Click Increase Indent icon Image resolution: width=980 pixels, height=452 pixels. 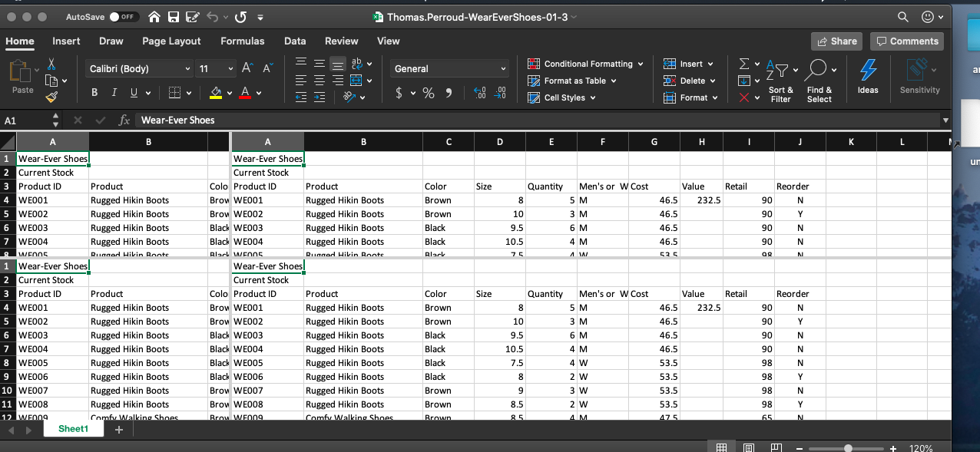[319, 97]
